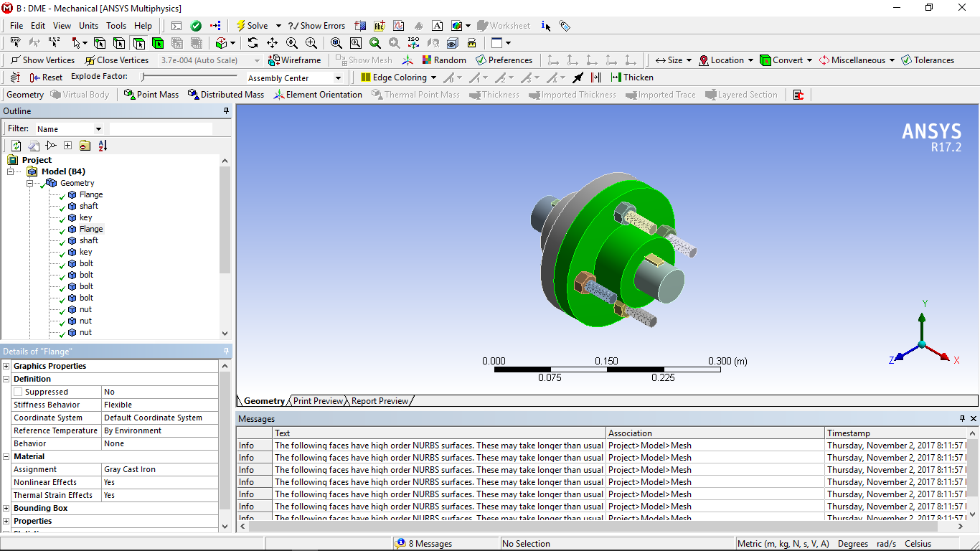
Task: Click the black arrow edge direction icon
Action: [x=578, y=77]
